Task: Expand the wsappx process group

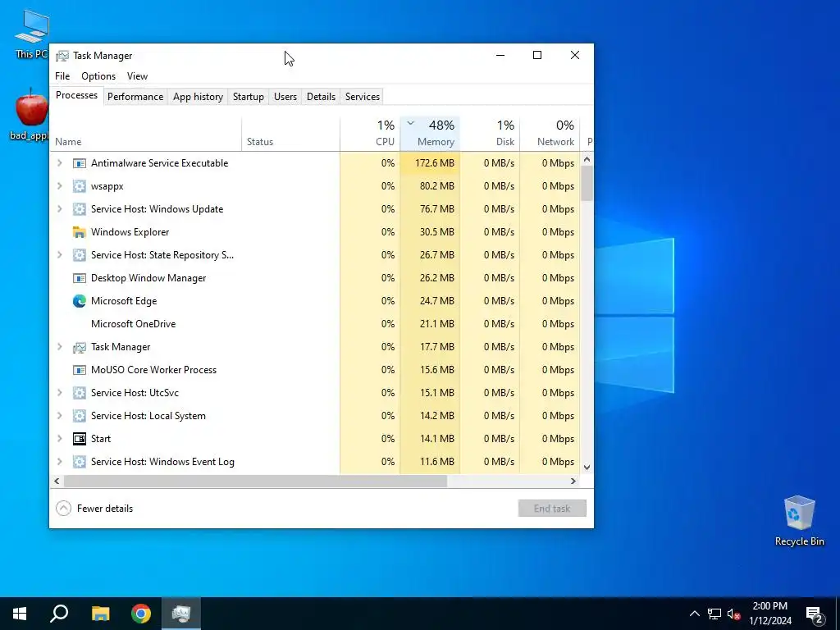Action: [59, 186]
